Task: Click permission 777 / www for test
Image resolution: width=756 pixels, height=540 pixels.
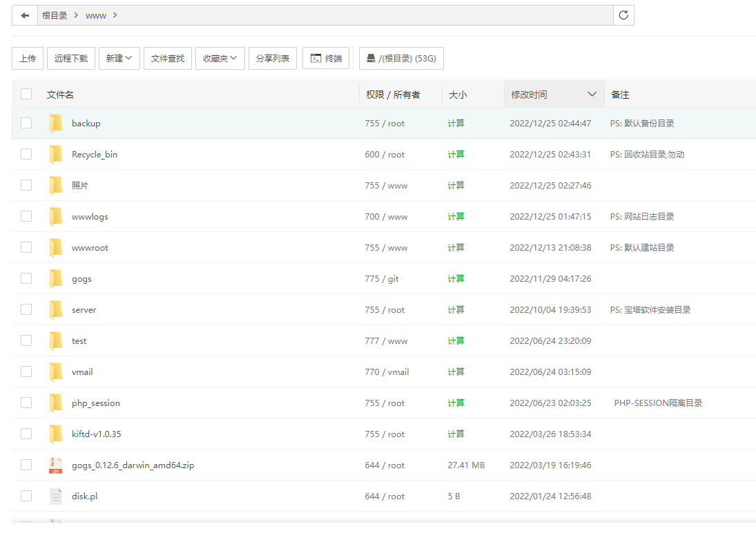Action: pyautogui.click(x=386, y=341)
